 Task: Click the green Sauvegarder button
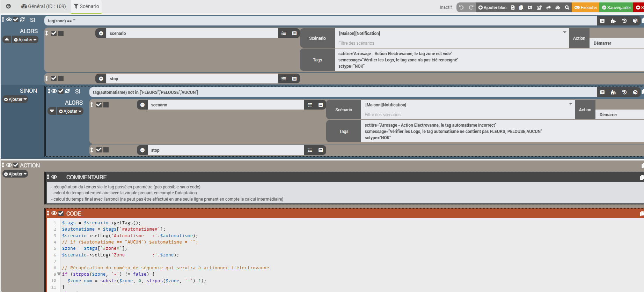click(x=616, y=7)
